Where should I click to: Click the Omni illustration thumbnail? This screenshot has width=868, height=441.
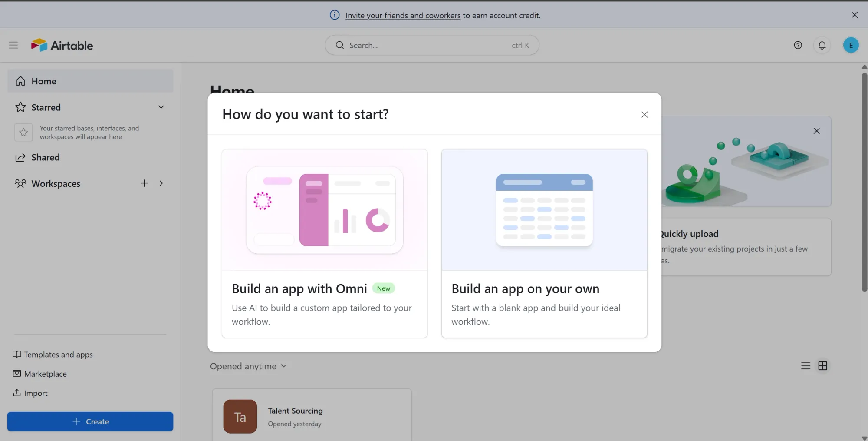pyautogui.click(x=325, y=210)
